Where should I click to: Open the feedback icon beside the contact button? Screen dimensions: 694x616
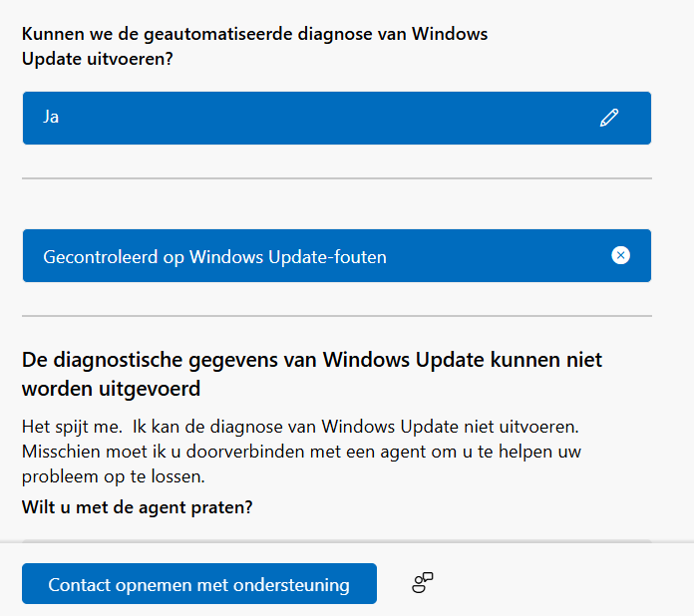pos(423,583)
